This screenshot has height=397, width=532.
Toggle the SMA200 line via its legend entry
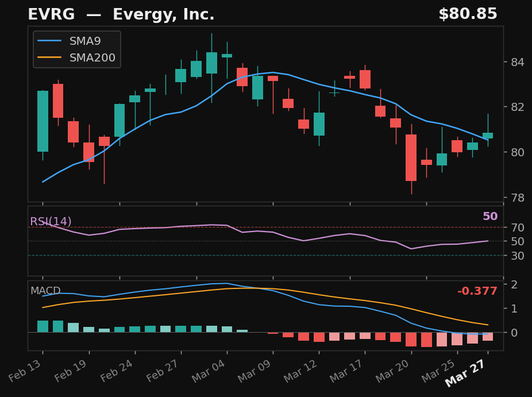click(92, 57)
